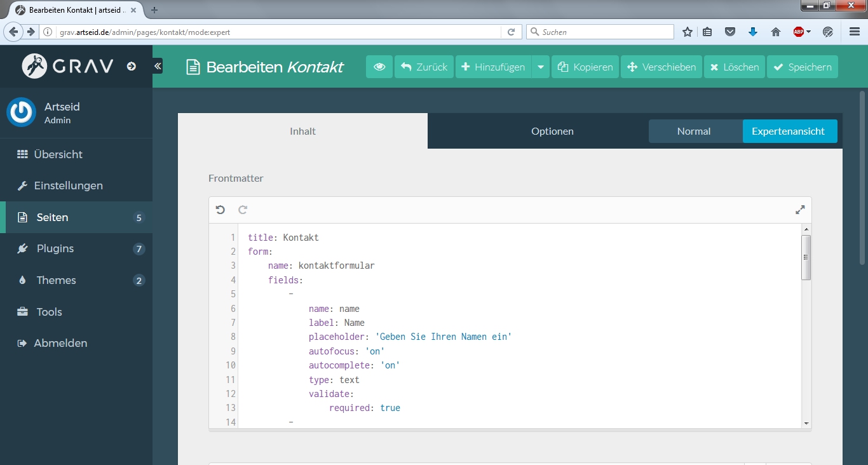The width and height of the screenshot is (868, 465).
Task: Bookmark this page with star icon
Action: (x=687, y=32)
